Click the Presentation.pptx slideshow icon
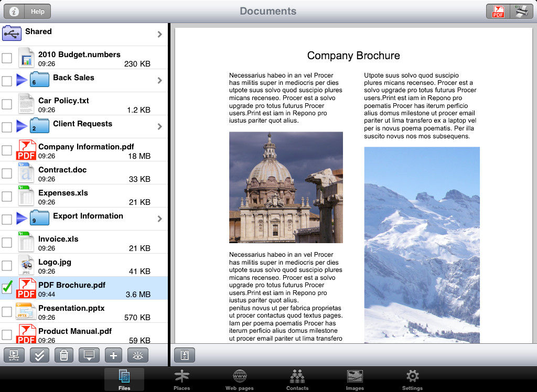 click(x=26, y=311)
